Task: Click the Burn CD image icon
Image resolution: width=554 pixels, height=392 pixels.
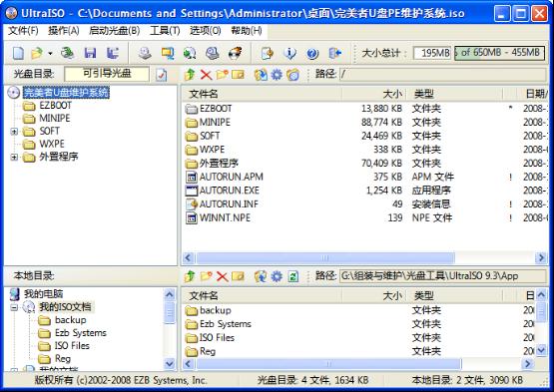Action: (x=235, y=53)
